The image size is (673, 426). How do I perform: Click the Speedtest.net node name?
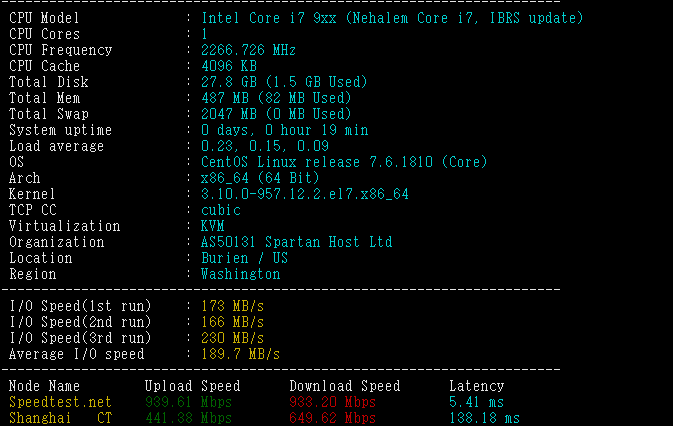[x=60, y=402]
